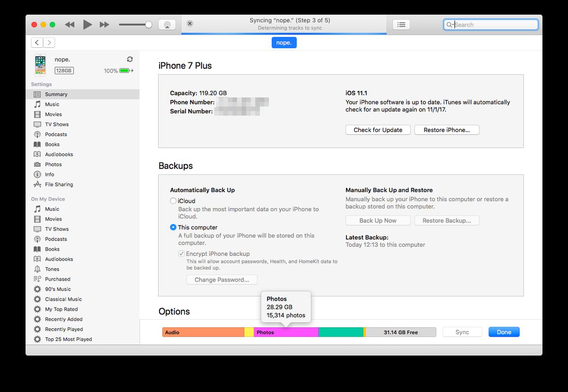Viewport: 568px width, 392px height.
Task: Click the volume slider knob
Action: pyautogui.click(x=149, y=25)
